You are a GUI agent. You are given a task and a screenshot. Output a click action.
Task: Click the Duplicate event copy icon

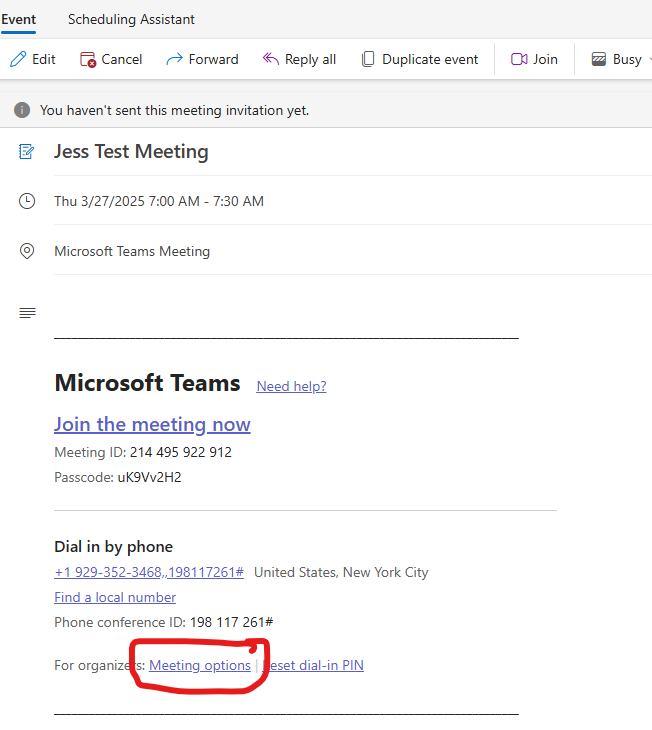[x=368, y=60]
